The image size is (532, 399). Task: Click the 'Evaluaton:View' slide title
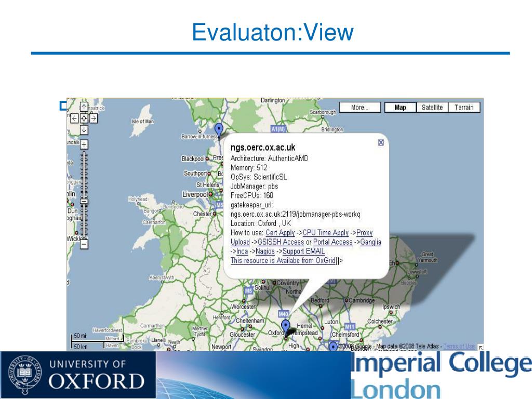point(272,32)
